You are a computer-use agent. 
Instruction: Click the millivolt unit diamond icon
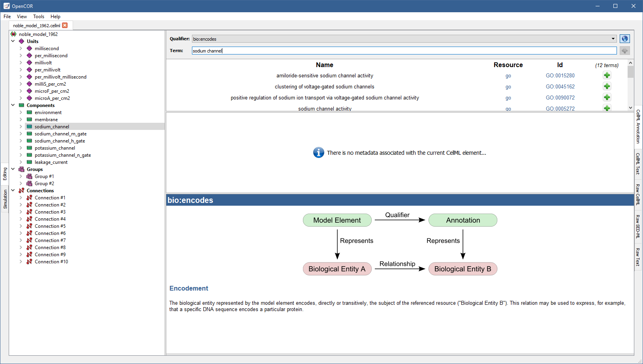coord(29,63)
